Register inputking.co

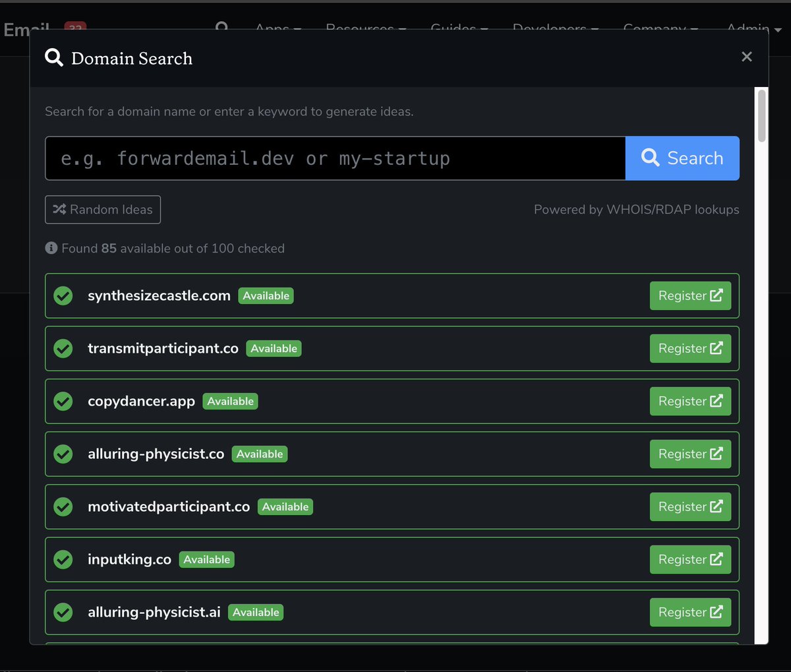coord(690,559)
